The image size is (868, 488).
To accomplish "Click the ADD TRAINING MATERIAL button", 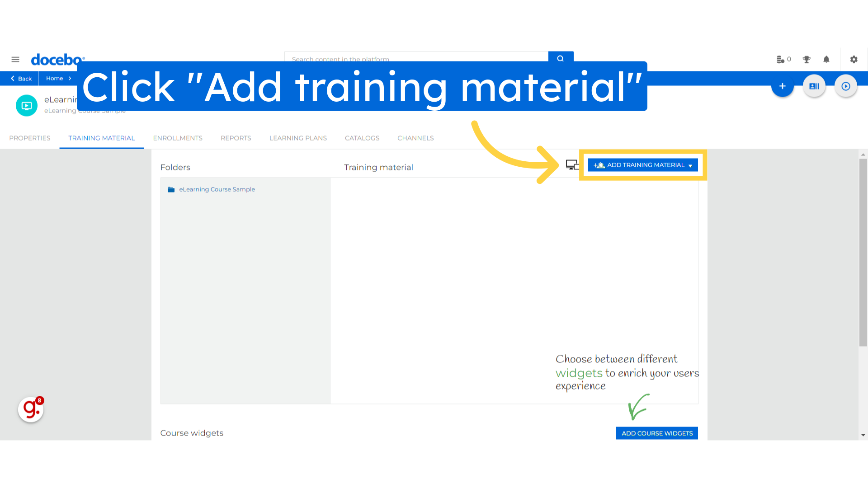I will pos(643,165).
